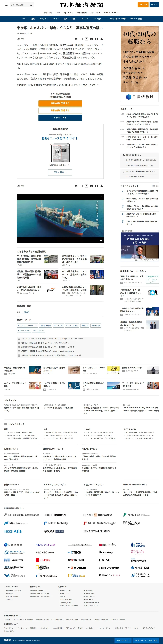The image size is (163, 644).
Task: Email article via envelope icon under headline
Action: point(81,39)
